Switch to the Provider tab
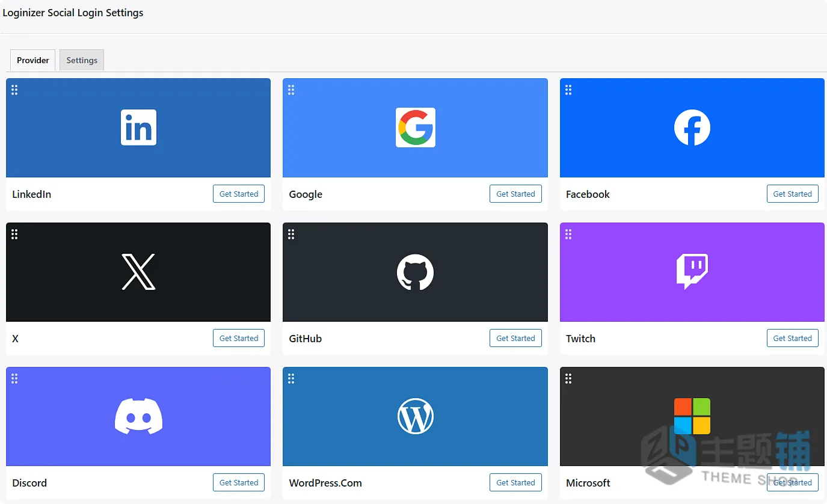Viewport: 827px width, 504px height. click(33, 60)
